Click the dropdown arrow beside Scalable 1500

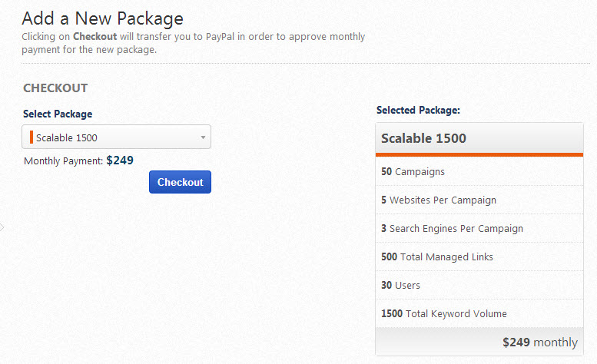(203, 137)
